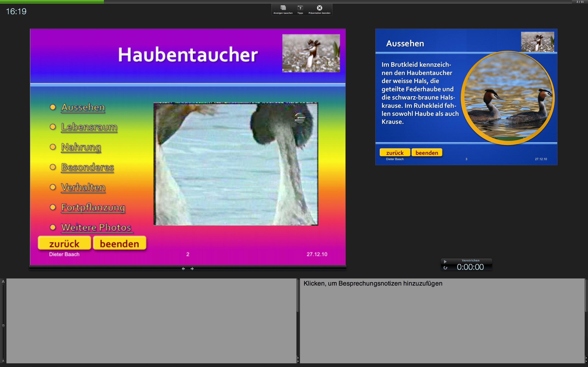Screen dimensions: 588x367
Task: Click to add Besprechungsnotizen text field
Action: [373, 284]
